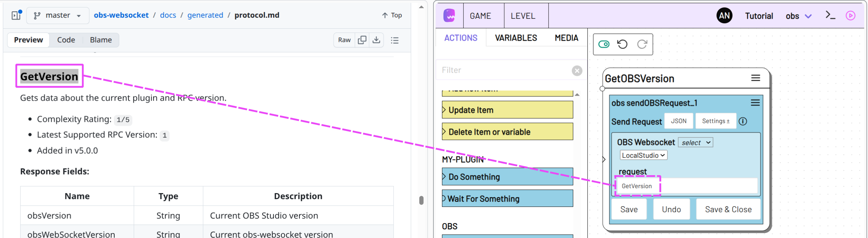Switch to the ACTIONS tab
868x238 pixels.
(461, 38)
